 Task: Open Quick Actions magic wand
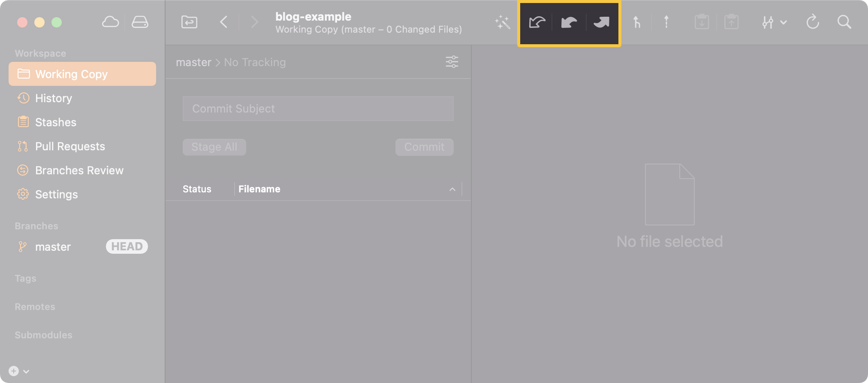pyautogui.click(x=502, y=22)
